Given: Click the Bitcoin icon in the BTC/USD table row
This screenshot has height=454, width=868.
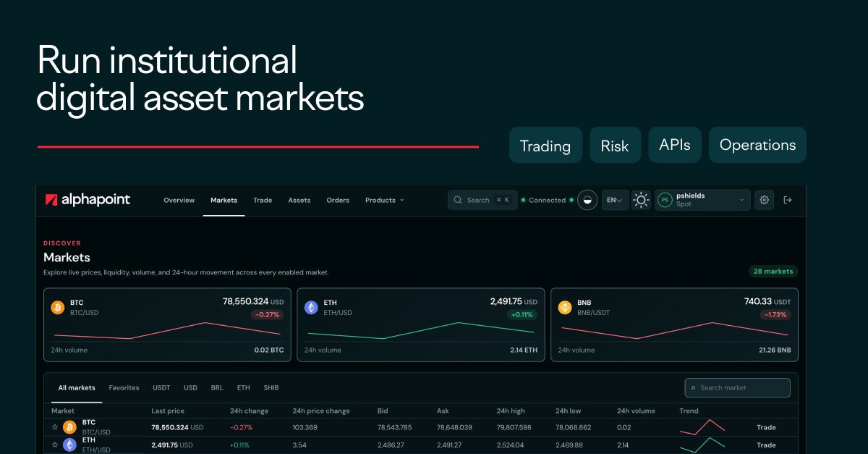Looking at the screenshot, I should tap(69, 427).
